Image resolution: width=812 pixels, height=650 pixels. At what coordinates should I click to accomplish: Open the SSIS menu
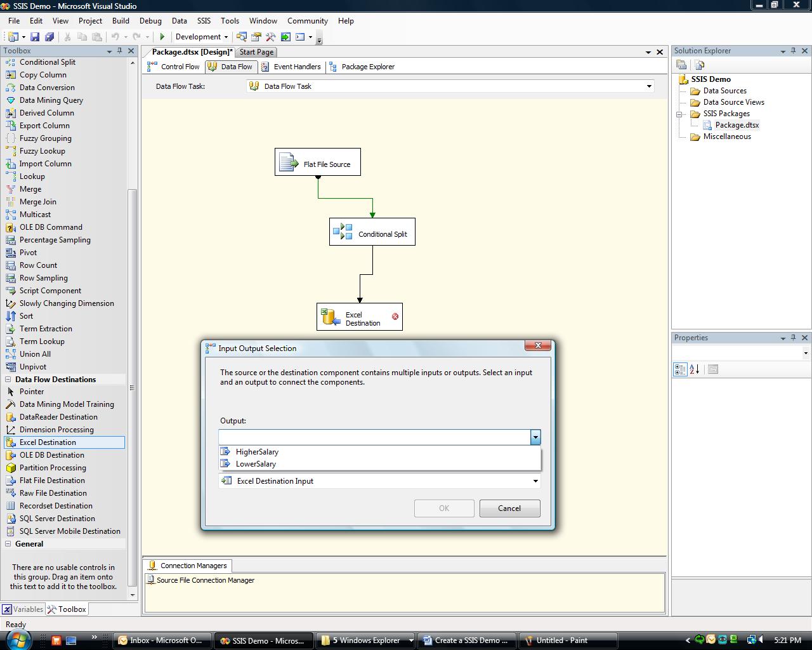204,21
